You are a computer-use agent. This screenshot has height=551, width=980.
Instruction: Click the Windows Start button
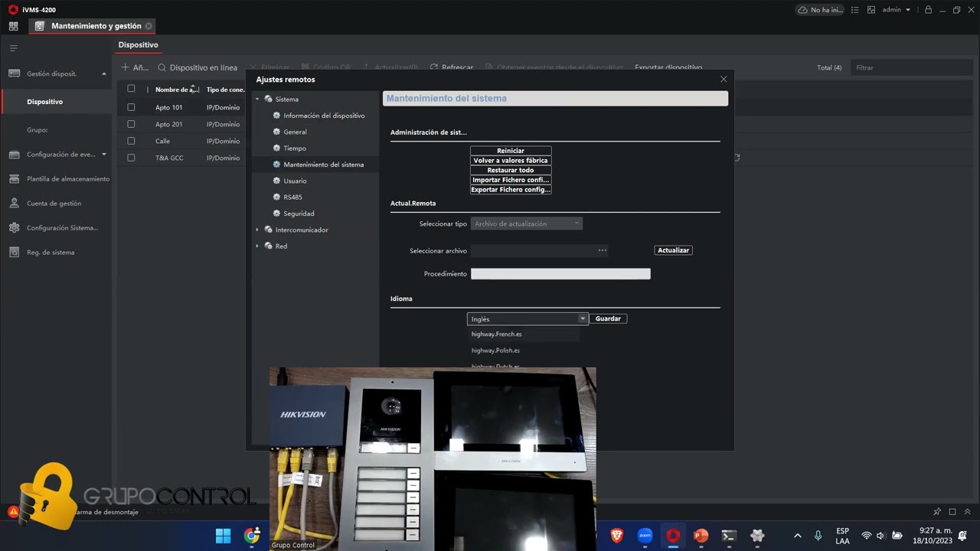(x=223, y=536)
